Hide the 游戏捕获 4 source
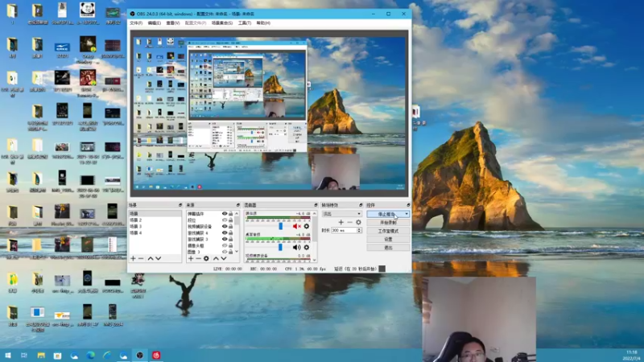644x362 pixels. [225, 232]
